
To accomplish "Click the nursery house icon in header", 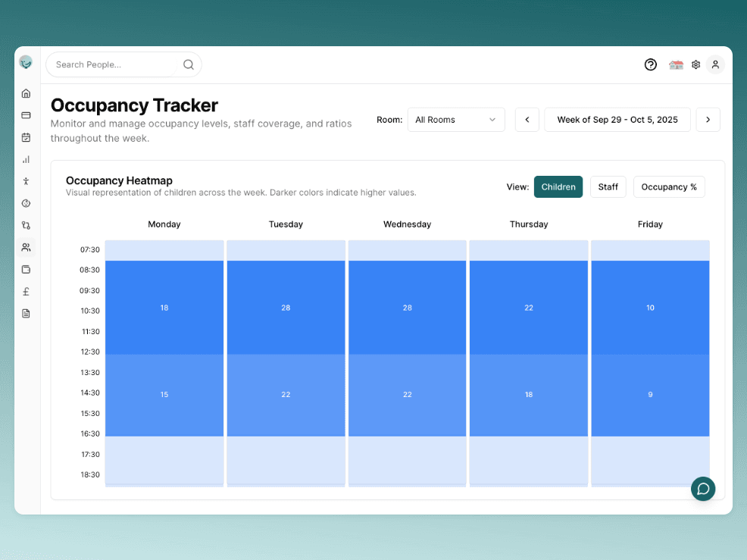I will tap(676, 65).
